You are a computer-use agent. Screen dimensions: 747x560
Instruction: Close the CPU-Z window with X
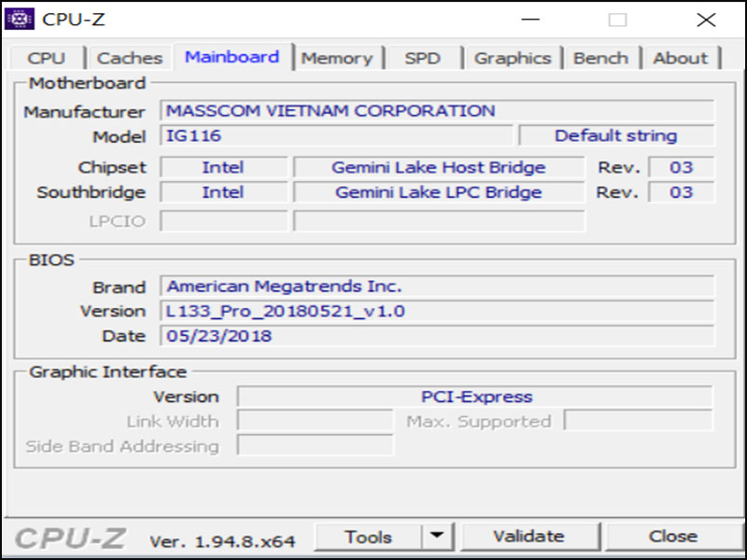[x=706, y=20]
